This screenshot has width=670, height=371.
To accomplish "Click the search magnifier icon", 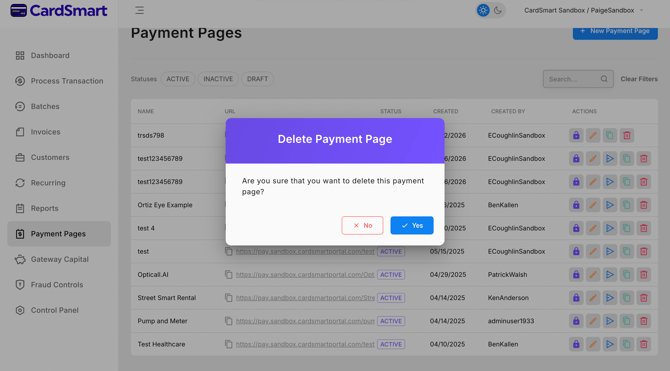I will [604, 79].
